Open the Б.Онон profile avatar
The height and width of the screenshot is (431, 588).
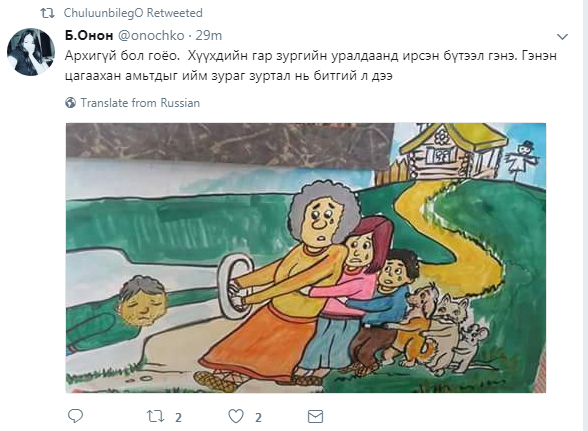tap(31, 52)
